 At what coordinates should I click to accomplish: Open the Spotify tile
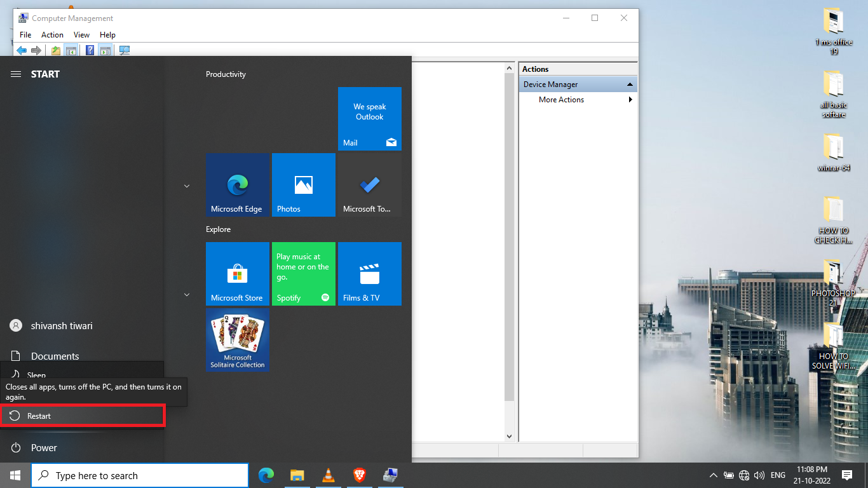pos(304,274)
